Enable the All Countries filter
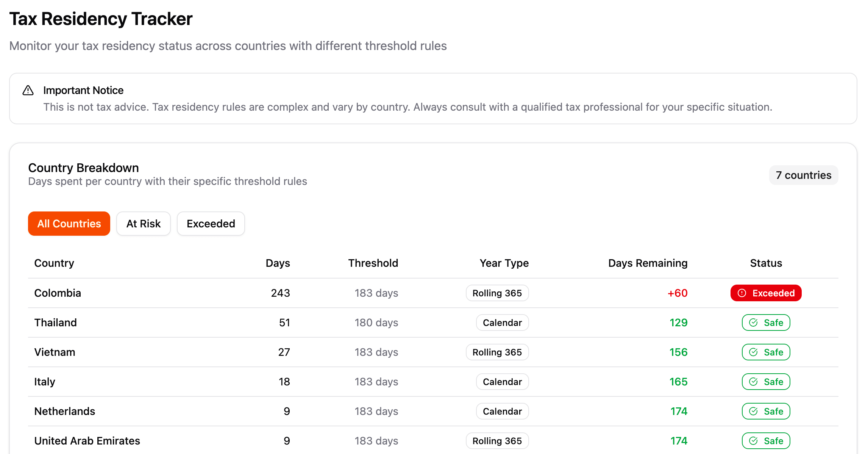Screen dimensions: 868x454 [69, 224]
